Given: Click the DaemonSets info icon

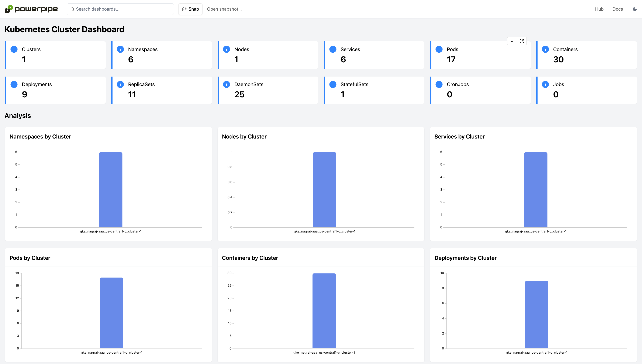Looking at the screenshot, I should [227, 84].
